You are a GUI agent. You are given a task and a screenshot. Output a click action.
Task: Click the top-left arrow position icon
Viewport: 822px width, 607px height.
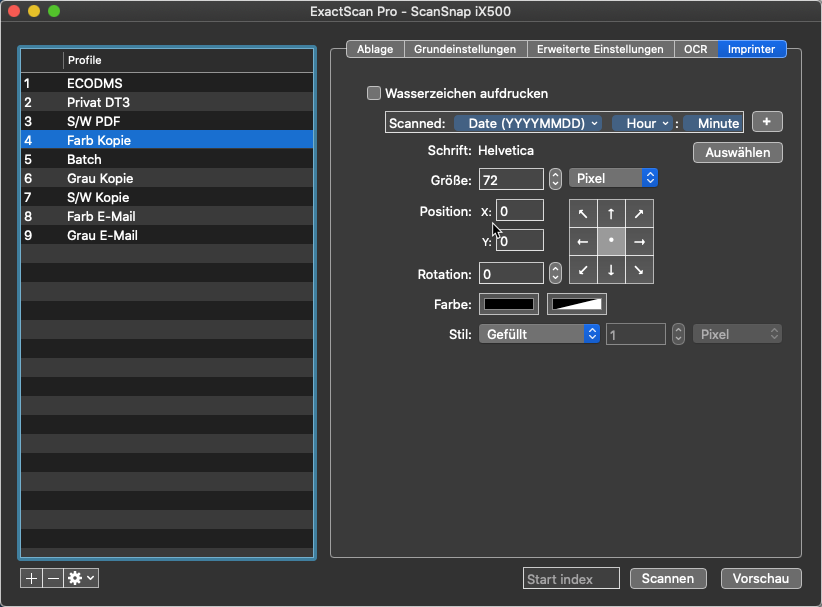(x=582, y=214)
